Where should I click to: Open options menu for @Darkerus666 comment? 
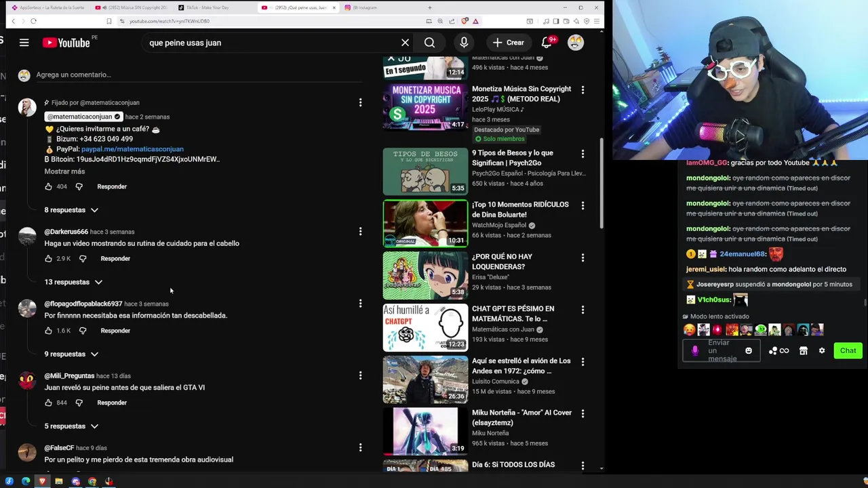click(x=360, y=231)
